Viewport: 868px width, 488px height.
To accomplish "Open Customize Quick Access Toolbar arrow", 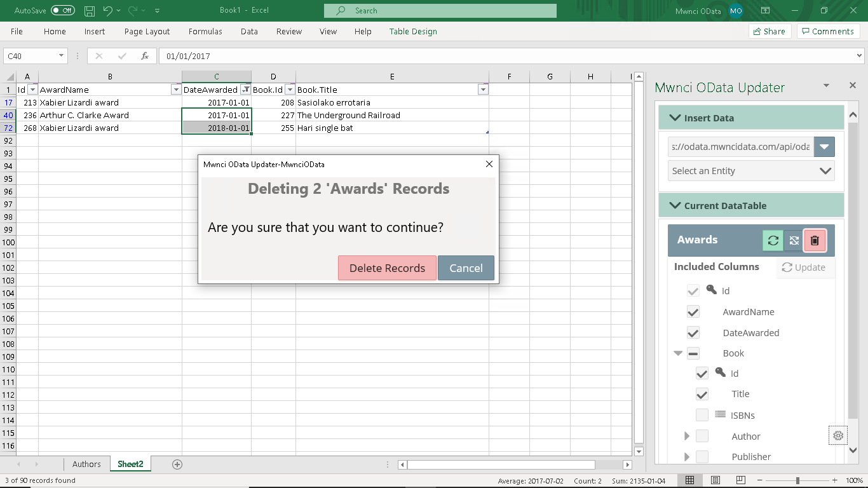I will [158, 11].
